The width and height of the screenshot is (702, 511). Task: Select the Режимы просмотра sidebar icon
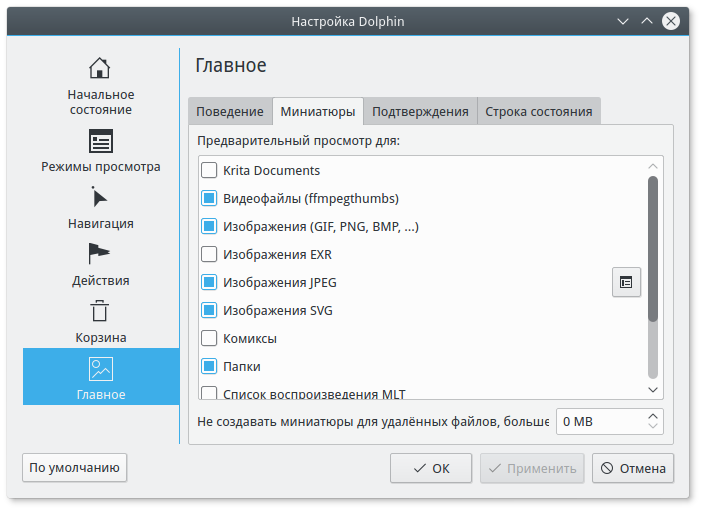(x=100, y=141)
